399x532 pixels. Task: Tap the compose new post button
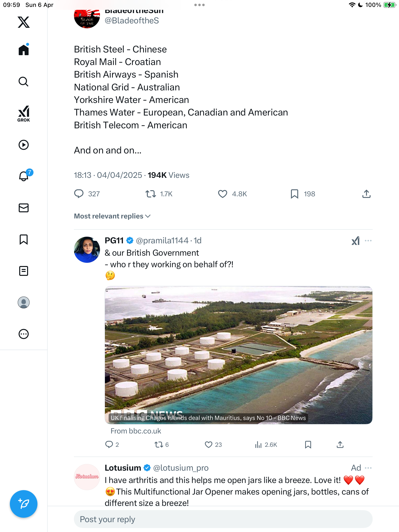click(x=24, y=504)
